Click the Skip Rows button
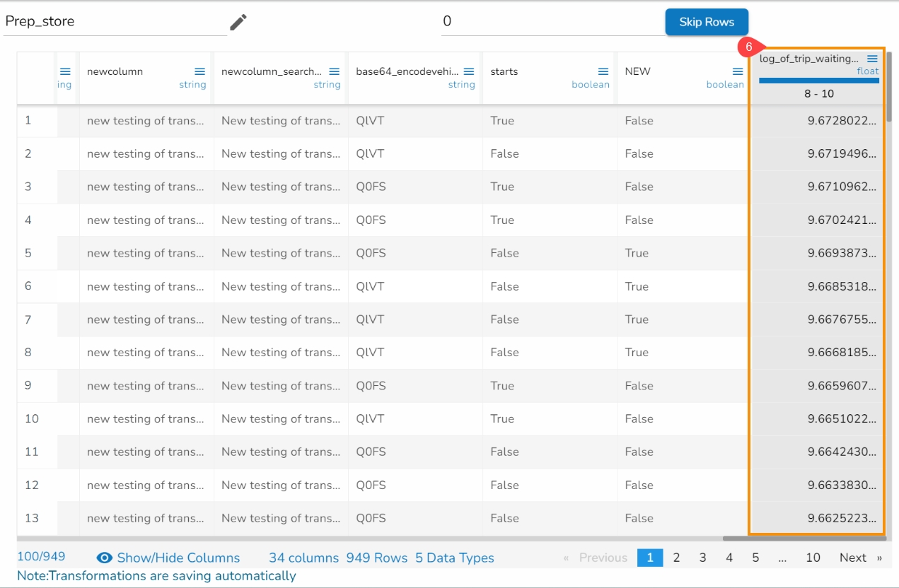The height and width of the screenshot is (588, 899). pyautogui.click(x=706, y=22)
